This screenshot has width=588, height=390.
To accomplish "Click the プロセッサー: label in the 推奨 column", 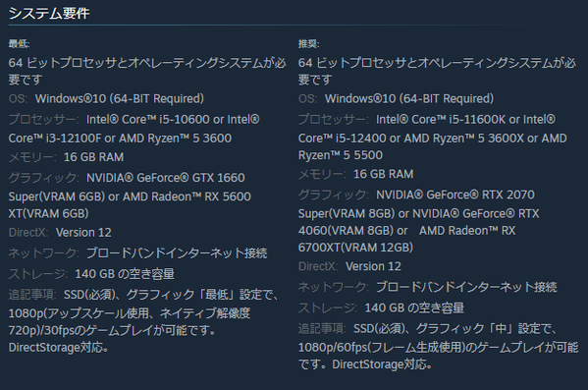I will click(334, 120).
